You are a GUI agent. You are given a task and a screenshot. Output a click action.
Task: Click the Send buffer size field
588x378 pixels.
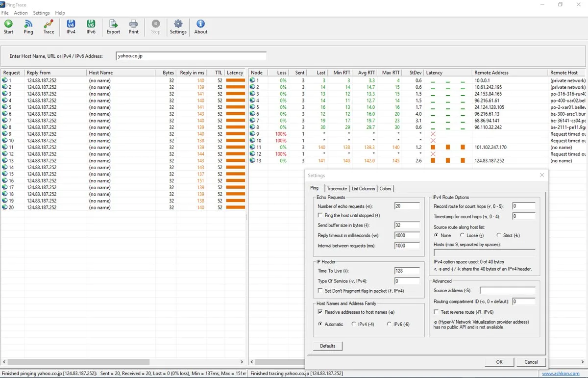(x=407, y=226)
